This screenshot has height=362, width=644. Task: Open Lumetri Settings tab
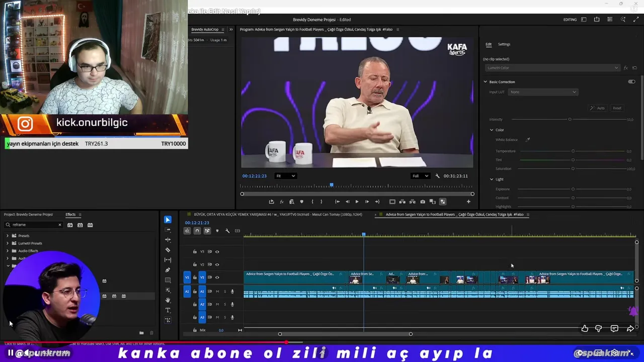504,44
